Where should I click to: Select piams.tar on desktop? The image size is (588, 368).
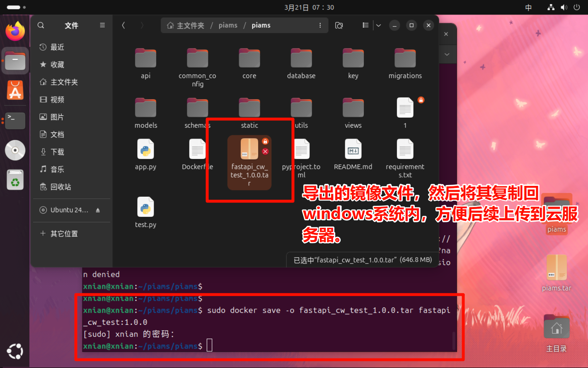point(557,273)
